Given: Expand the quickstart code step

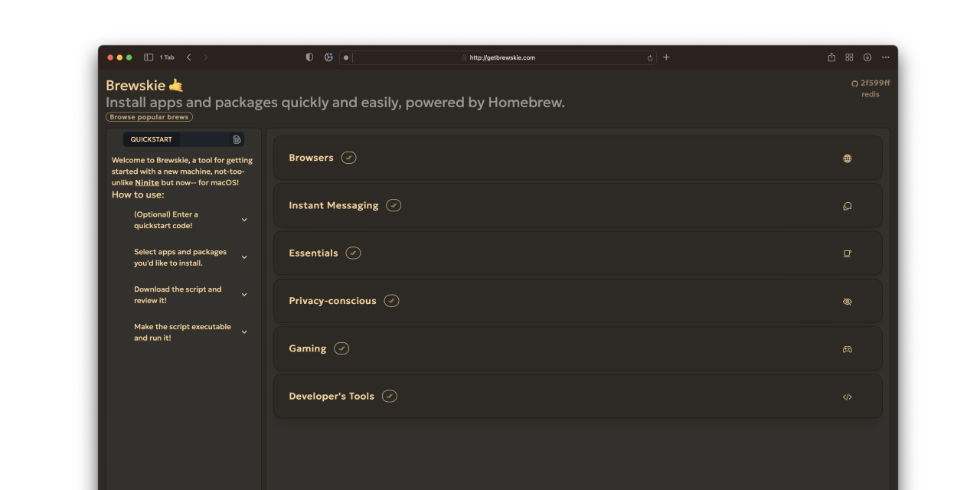Looking at the screenshot, I should pos(244,220).
